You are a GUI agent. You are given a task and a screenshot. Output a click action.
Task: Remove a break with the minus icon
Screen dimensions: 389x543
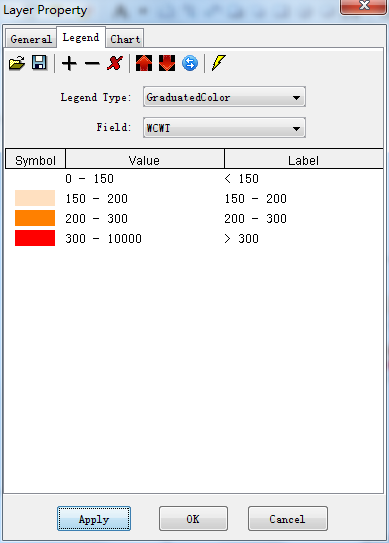coord(92,63)
